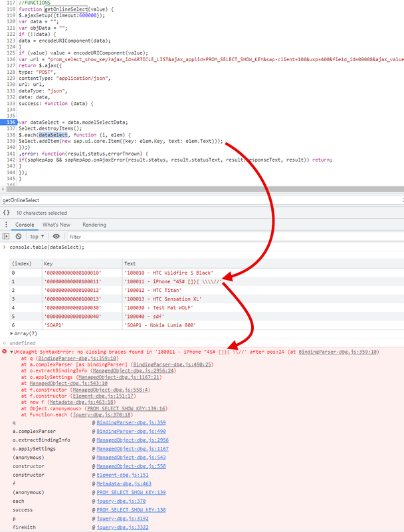Open ManagedObject-dbg.js:558 call stack link
Image resolution: width=404 pixels, height=532 pixels.
click(131, 466)
